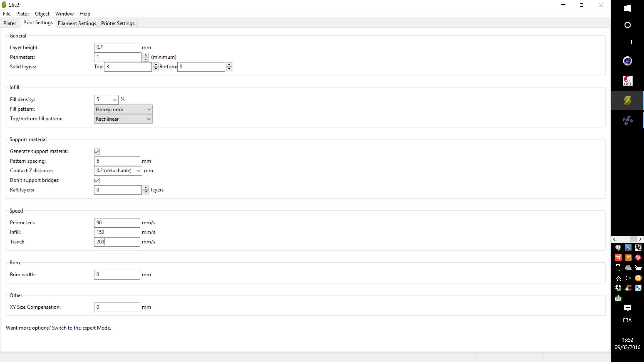Uncheck Generate support material checkbox
This screenshot has width=644, height=362.
97,152
